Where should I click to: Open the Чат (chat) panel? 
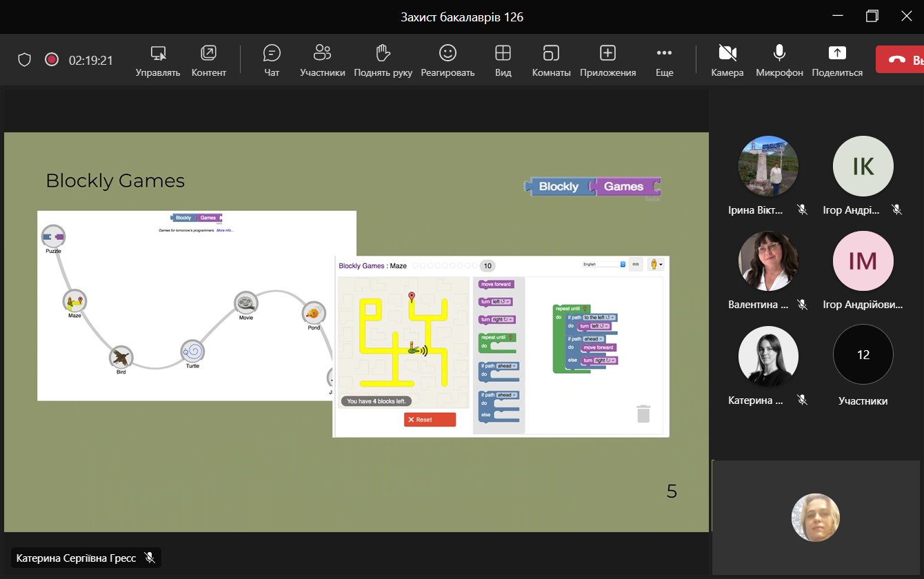tap(272, 59)
